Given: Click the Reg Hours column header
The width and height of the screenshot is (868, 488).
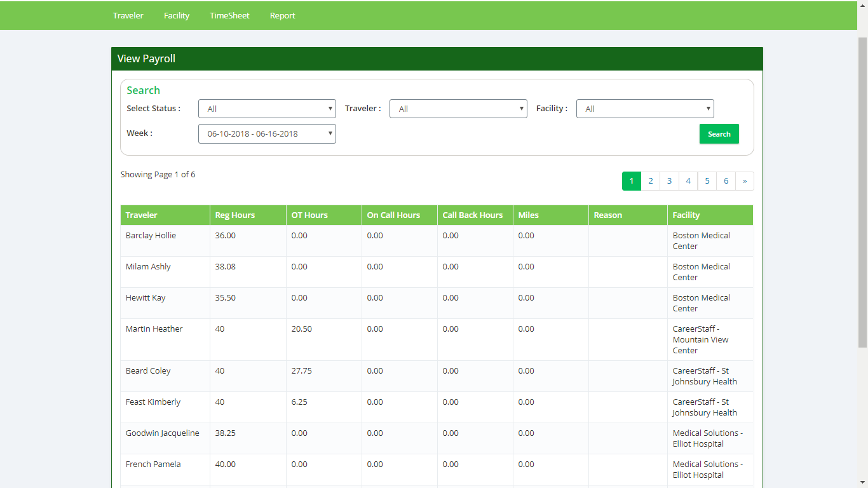Looking at the screenshot, I should (234, 215).
